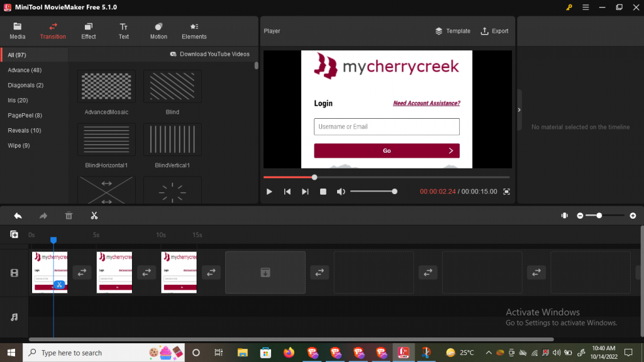644x362 pixels.
Task: Collapse the right properties panel
Action: click(x=519, y=110)
